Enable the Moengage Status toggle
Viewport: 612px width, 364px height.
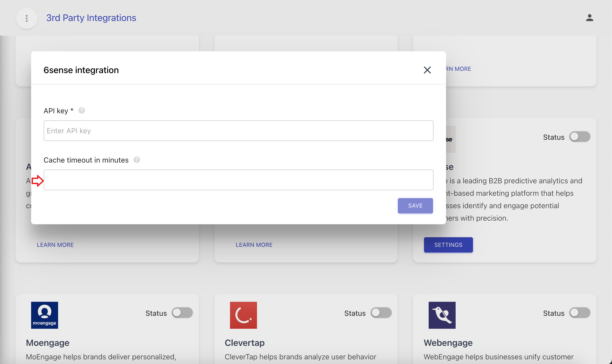(182, 313)
